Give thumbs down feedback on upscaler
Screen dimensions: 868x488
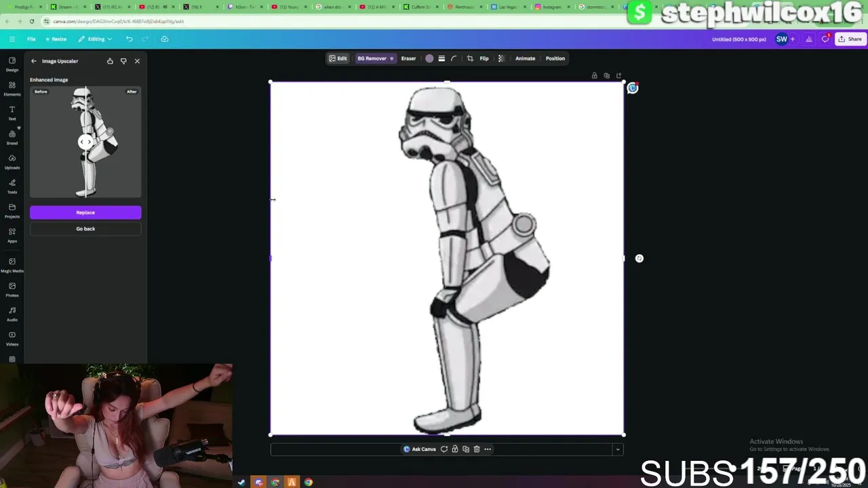click(123, 61)
